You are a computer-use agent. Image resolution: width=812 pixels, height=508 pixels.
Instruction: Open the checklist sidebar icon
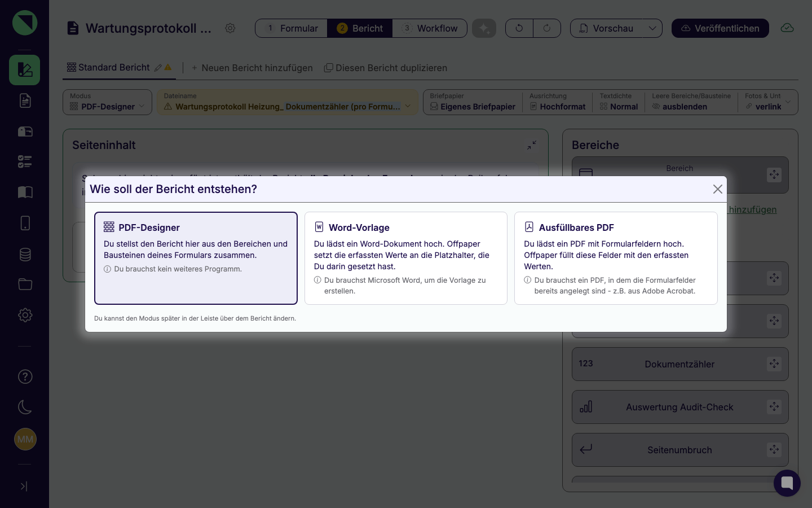[x=25, y=162]
